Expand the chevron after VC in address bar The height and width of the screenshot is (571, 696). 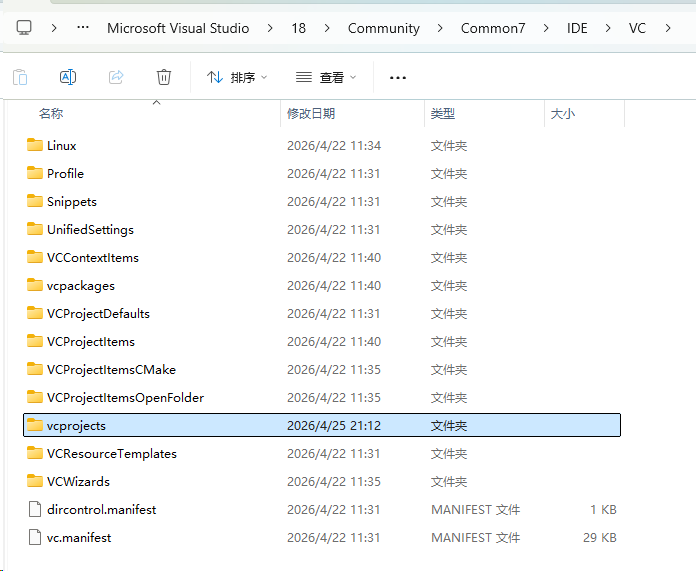click(668, 28)
